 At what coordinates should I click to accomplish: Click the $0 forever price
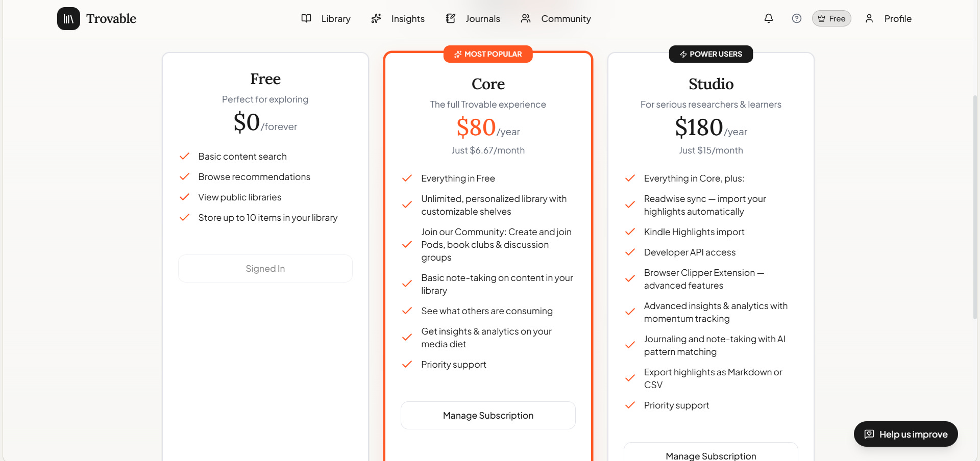pyautogui.click(x=265, y=122)
